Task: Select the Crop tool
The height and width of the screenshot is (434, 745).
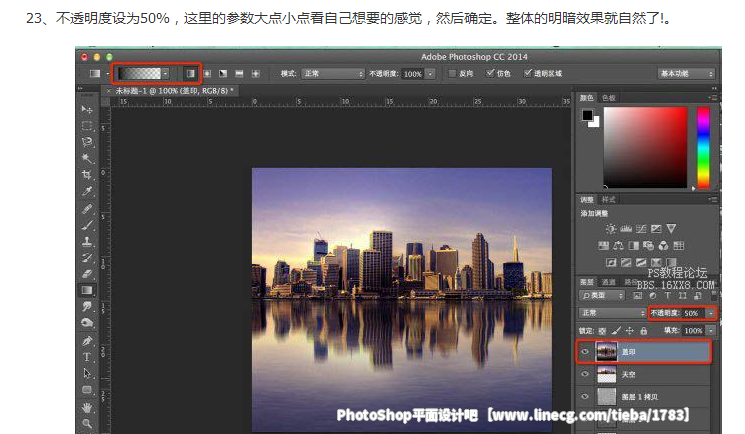Action: [x=86, y=174]
